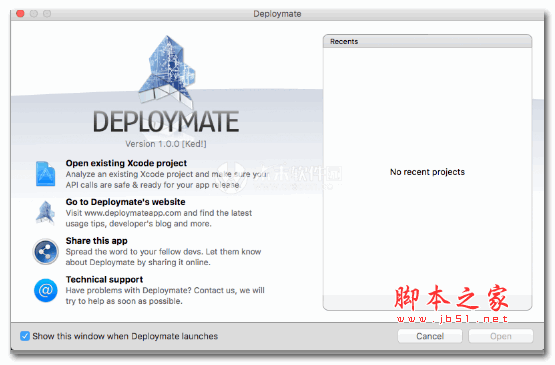This screenshot has width=555, height=365.
Task: Click the Share this app icon
Action: tap(45, 252)
